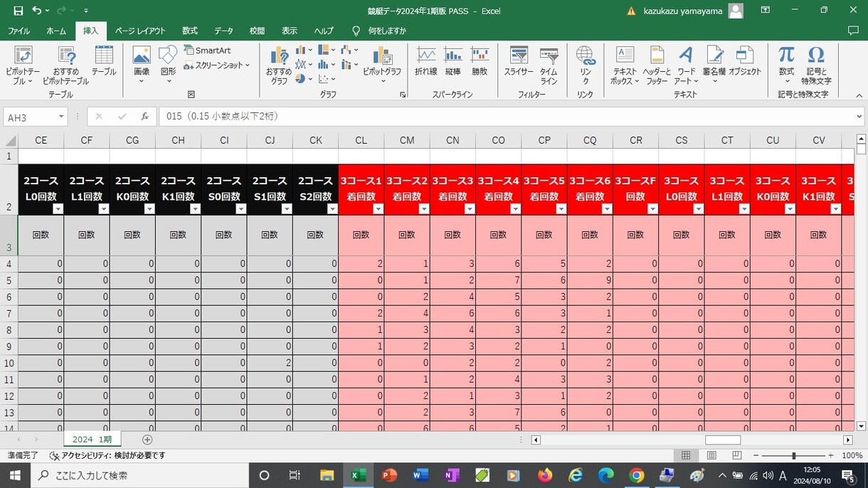868x488 pixels.
Task: Insert a SmartArt graphic
Action: click(x=207, y=51)
